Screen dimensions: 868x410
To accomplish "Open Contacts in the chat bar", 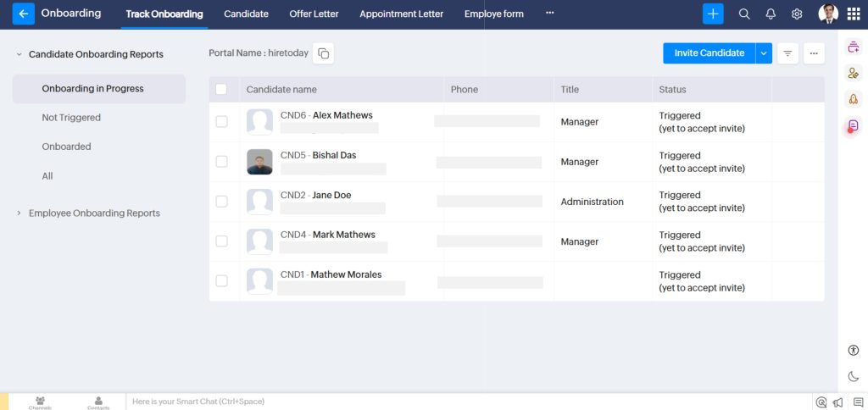I will [x=98, y=402].
